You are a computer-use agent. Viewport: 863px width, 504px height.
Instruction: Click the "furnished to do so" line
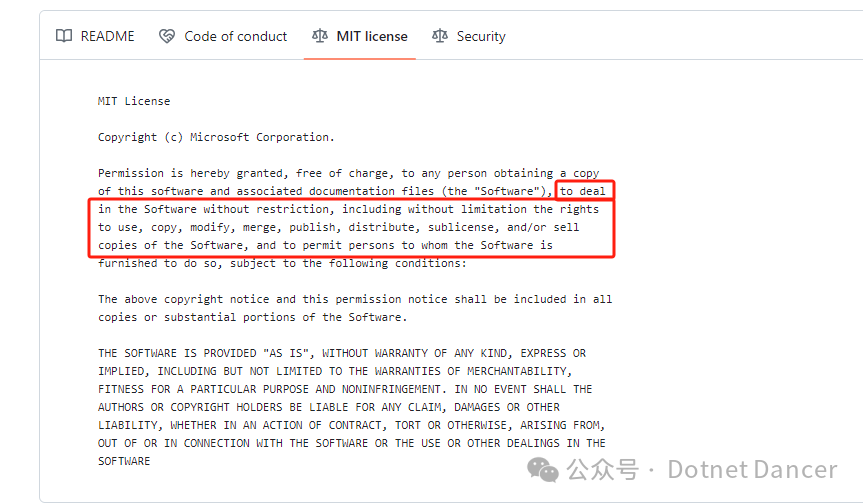282,264
